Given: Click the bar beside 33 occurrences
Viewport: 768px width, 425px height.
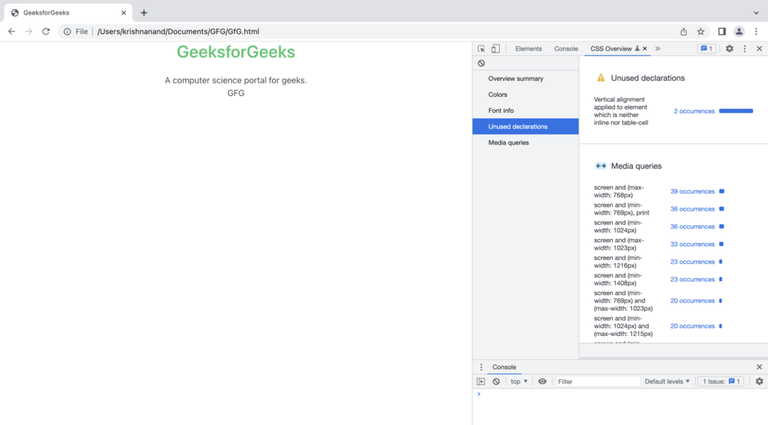Looking at the screenshot, I should (x=721, y=244).
